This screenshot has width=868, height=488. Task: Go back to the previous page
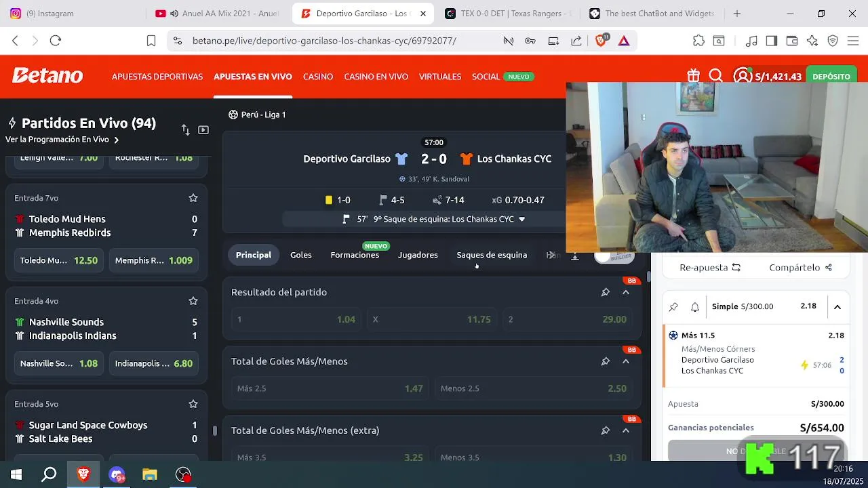[x=16, y=41]
